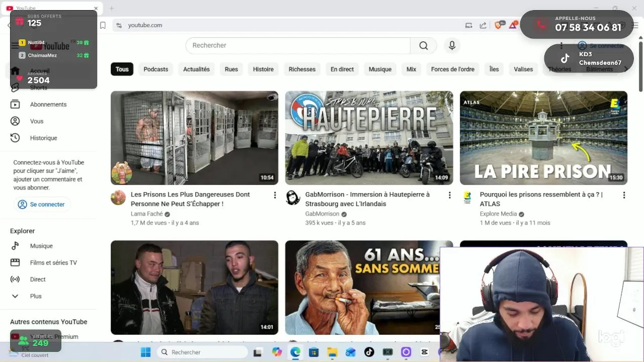Select the Îles filter chip
Image resolution: width=644 pixels, height=362 pixels.
point(494,69)
